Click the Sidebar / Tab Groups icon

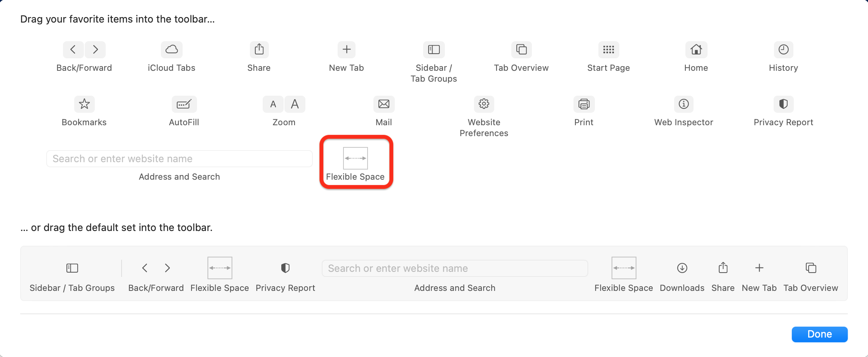434,49
